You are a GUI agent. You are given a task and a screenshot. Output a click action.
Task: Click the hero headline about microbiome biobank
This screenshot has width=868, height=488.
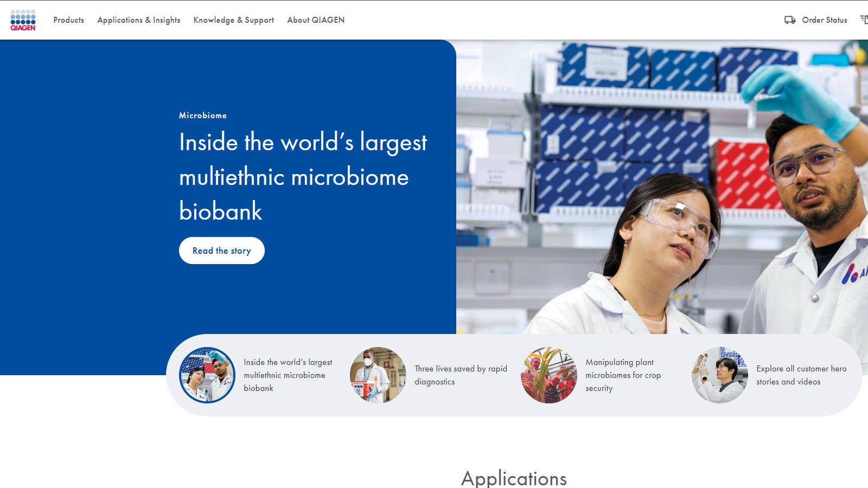[x=303, y=177]
